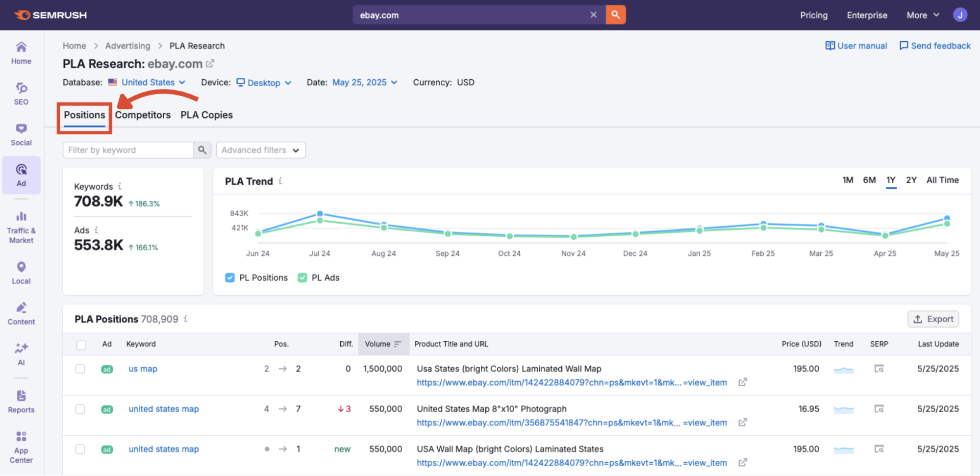Open the SEO section in sidebar
This screenshot has height=476, width=980.
point(21,94)
